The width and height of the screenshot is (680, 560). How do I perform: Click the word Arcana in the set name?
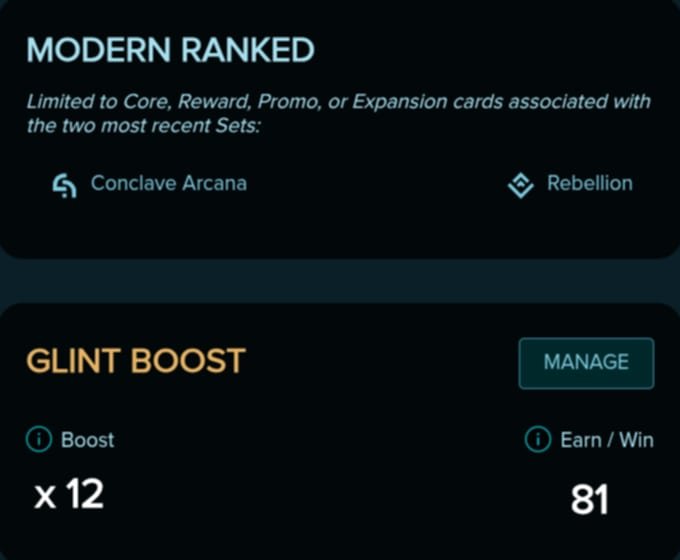[214, 183]
